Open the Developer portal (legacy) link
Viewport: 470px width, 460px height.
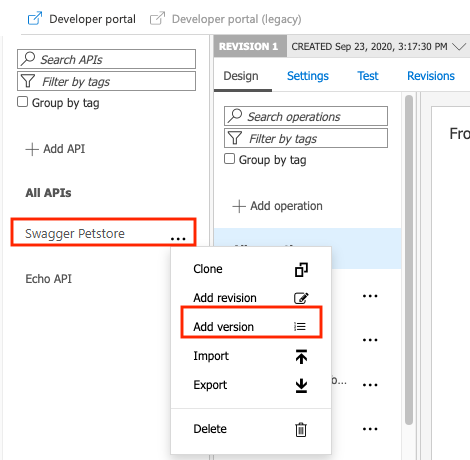click(x=226, y=19)
